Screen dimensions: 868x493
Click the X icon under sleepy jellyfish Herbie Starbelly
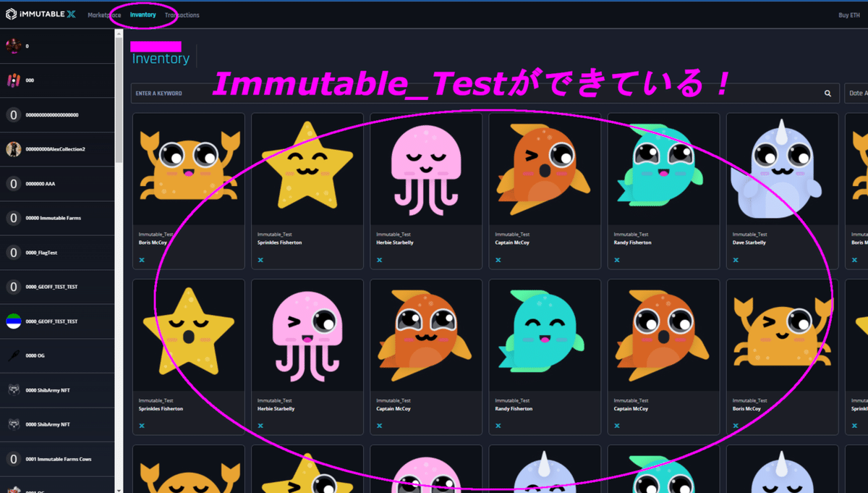[x=379, y=259]
